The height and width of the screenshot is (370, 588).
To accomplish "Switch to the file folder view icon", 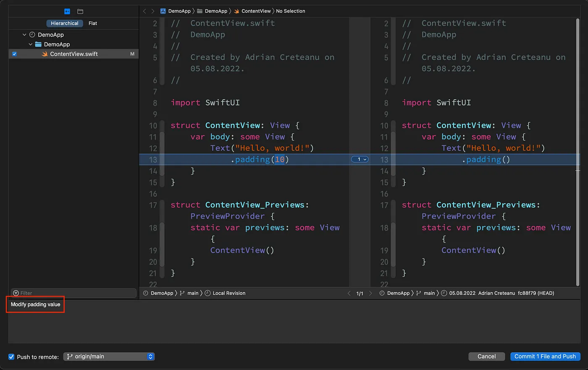I will [80, 11].
